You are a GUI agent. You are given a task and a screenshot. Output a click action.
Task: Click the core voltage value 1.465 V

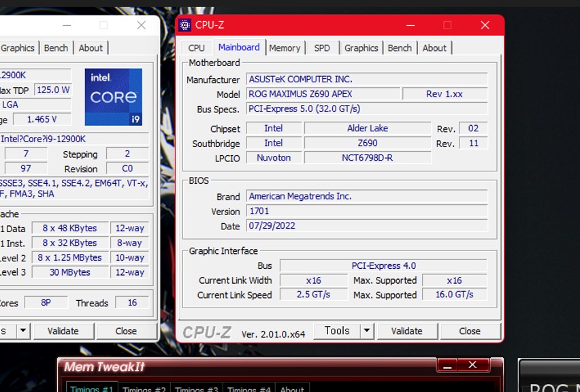(42, 119)
